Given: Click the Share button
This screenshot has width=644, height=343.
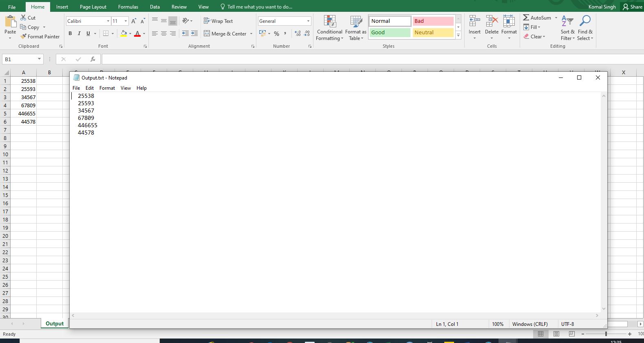Looking at the screenshot, I should [632, 7].
